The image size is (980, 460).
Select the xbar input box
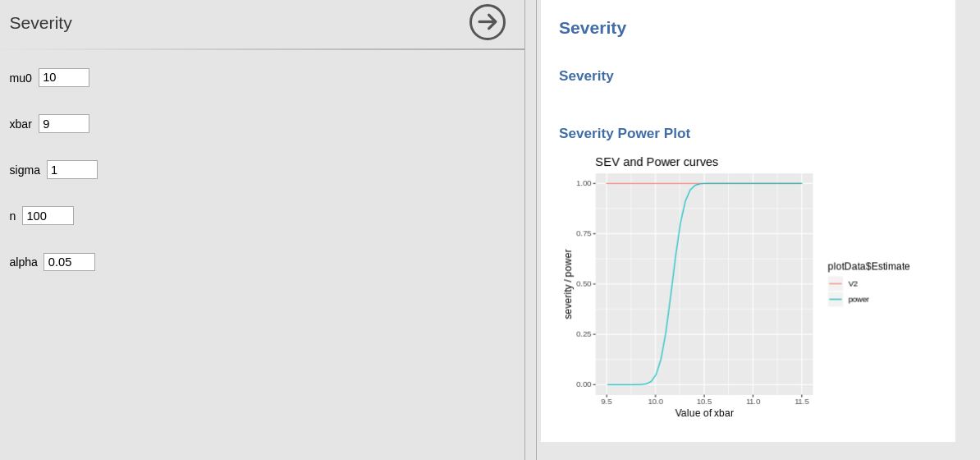(x=64, y=124)
